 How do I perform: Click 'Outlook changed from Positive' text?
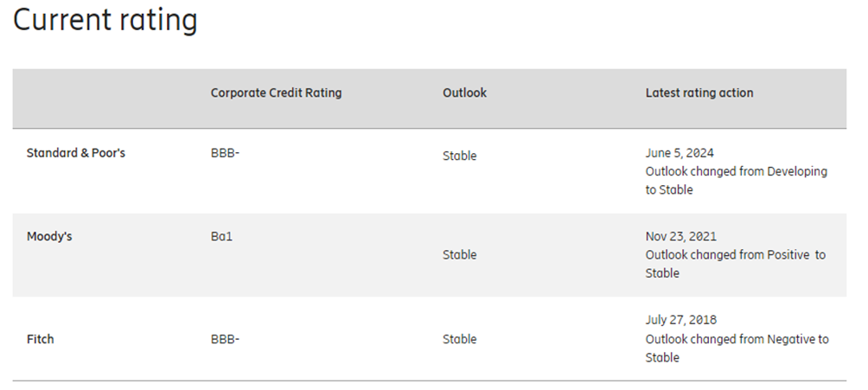tap(735, 255)
